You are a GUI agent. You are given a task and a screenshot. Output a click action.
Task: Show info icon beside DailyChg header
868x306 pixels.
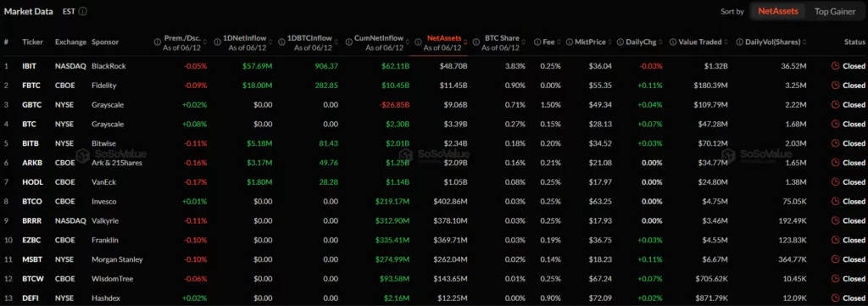pyautogui.click(x=620, y=42)
